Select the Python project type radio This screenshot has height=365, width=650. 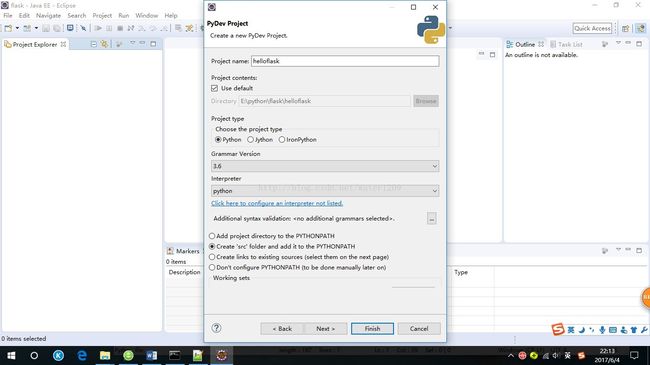pyautogui.click(x=218, y=139)
